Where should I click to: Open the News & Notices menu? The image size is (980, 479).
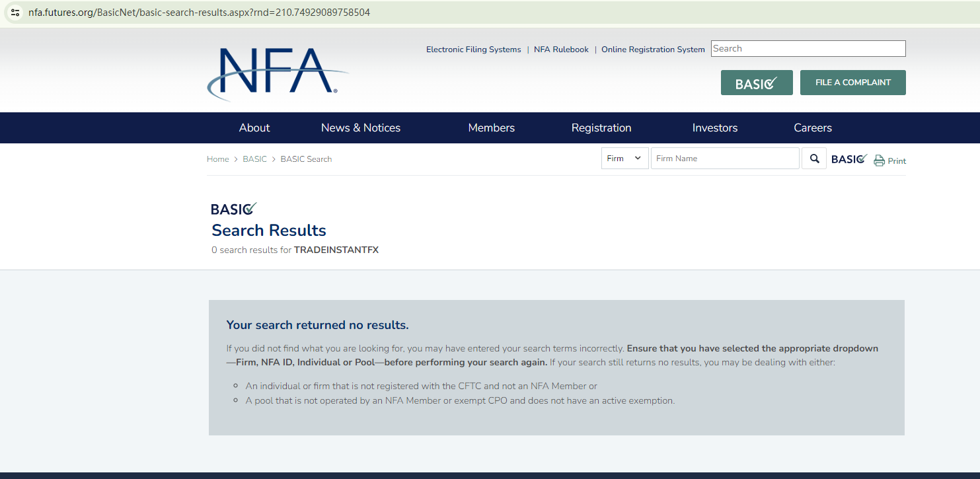(361, 128)
